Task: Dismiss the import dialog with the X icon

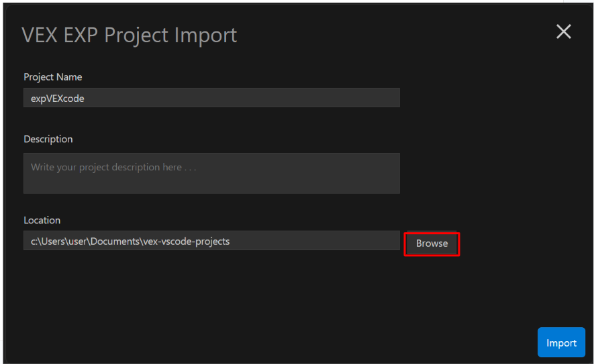Action: click(x=563, y=32)
